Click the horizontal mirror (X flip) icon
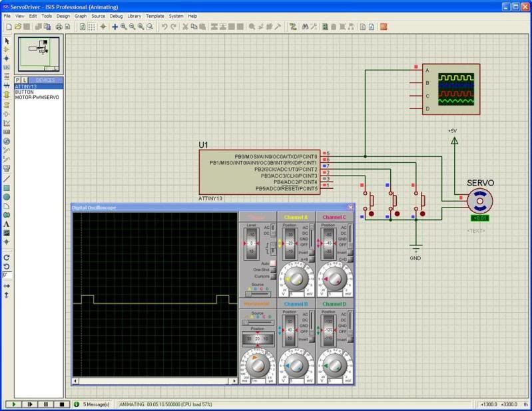Viewport: 532px width, 411px height. [7, 286]
